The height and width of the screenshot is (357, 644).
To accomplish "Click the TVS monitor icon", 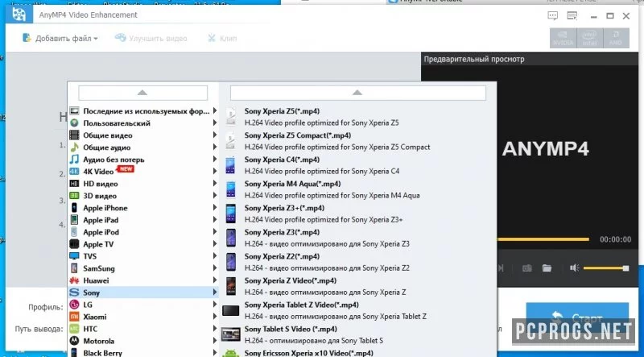I will pyautogui.click(x=74, y=256).
